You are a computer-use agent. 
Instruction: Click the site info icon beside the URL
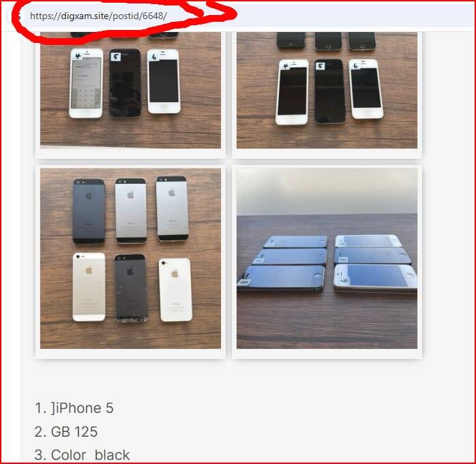click(x=18, y=16)
